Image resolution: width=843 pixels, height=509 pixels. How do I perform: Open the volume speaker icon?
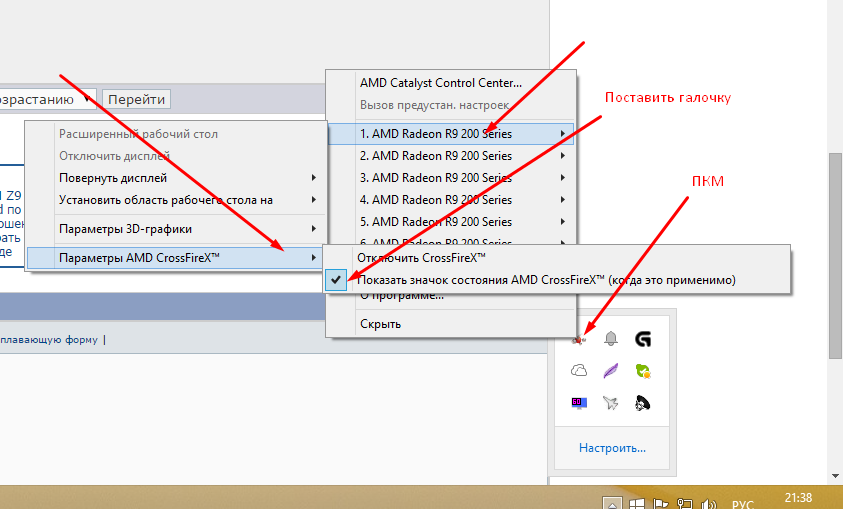(709, 504)
